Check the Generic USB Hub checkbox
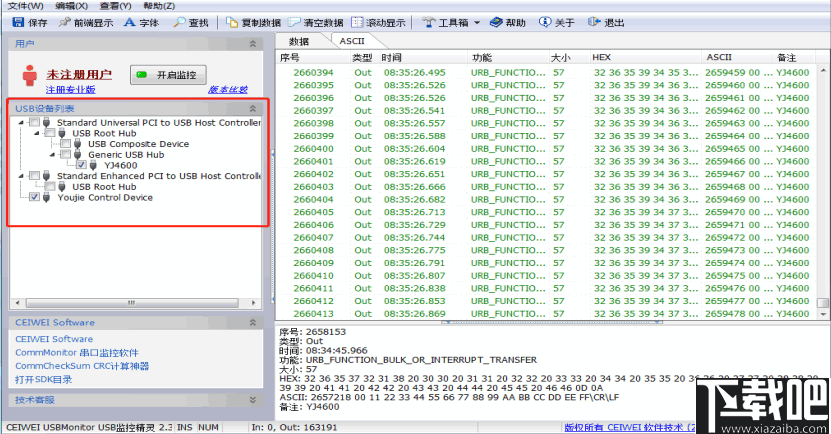 [65, 154]
